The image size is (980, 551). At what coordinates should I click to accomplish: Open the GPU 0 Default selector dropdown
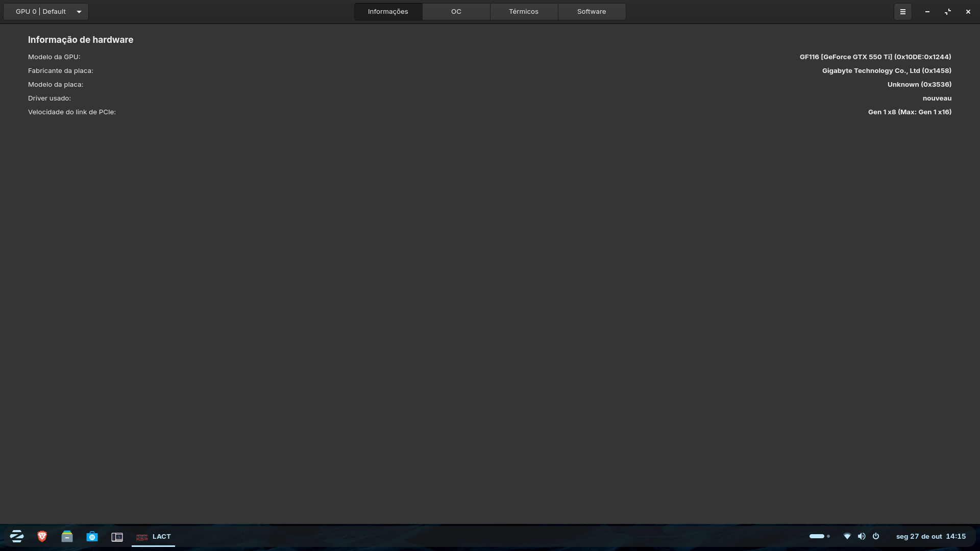tap(46, 12)
